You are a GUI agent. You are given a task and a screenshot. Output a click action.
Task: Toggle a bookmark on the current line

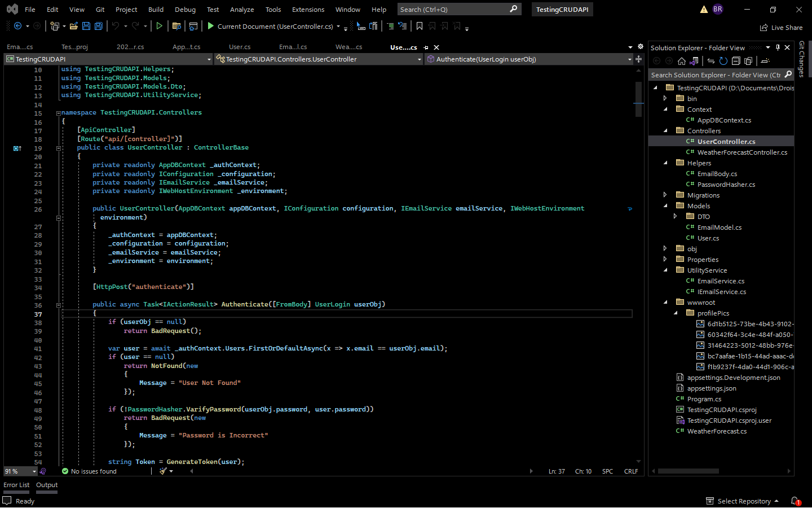[419, 26]
